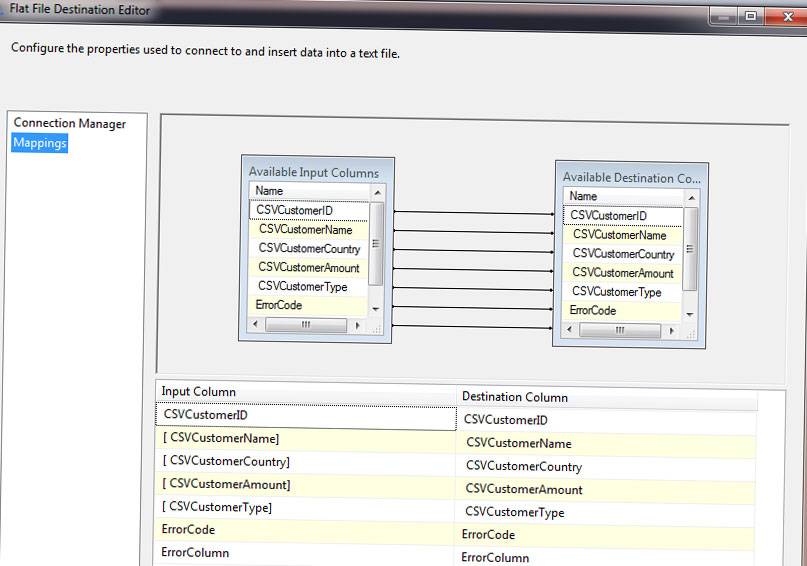Viewport: 807px width, 566px height.
Task: Close the Flat File Destination Editor
Action: [787, 16]
